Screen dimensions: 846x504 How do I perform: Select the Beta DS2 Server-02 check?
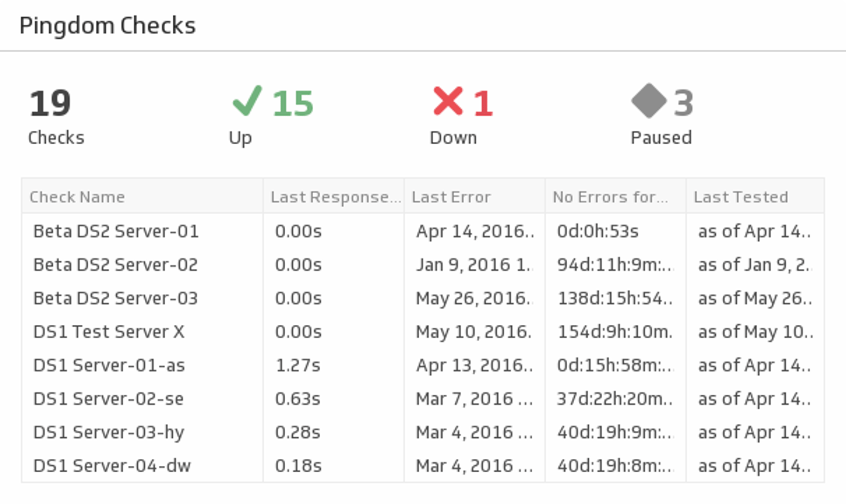coord(116,265)
